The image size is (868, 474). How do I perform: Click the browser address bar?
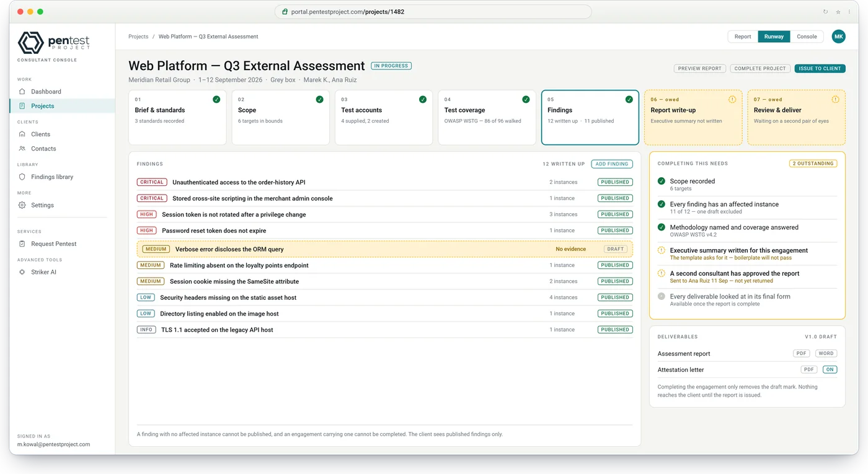(433, 12)
